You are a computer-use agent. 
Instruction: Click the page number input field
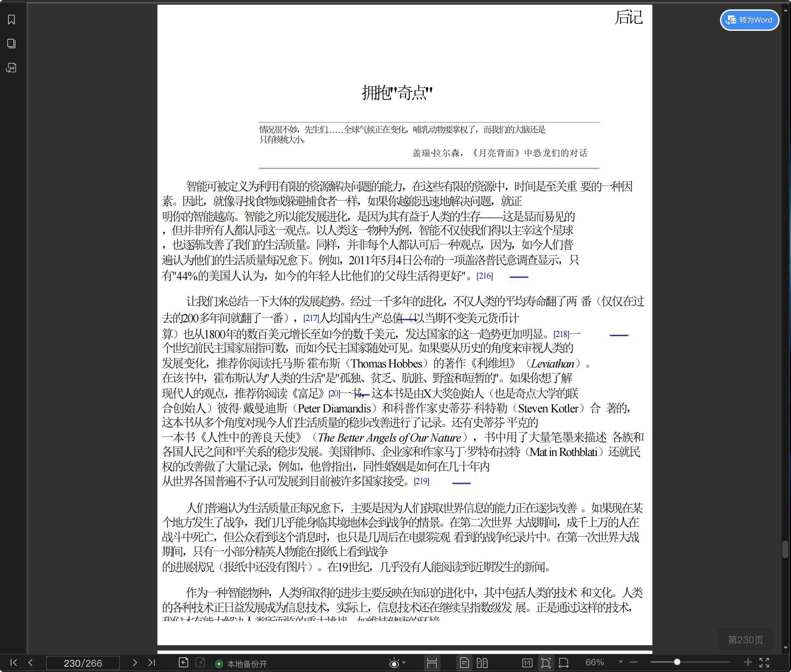click(x=83, y=663)
